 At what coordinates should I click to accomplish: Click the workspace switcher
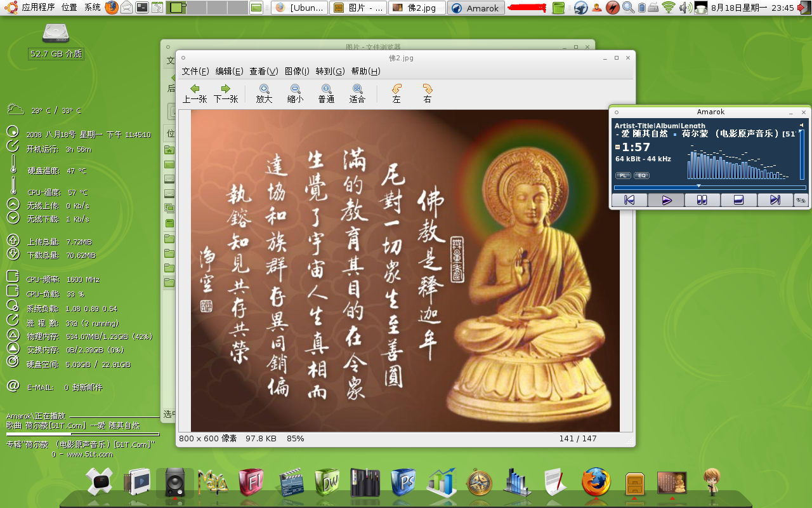click(207, 8)
